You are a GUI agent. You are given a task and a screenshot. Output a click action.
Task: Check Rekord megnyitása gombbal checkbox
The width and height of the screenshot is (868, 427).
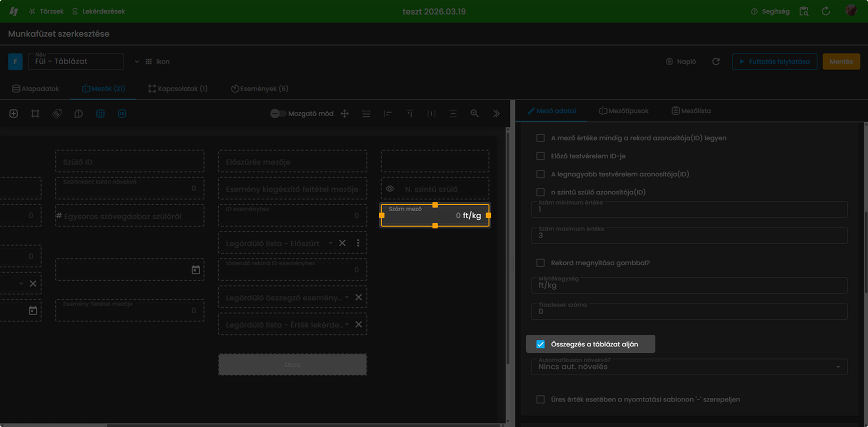pyautogui.click(x=541, y=263)
